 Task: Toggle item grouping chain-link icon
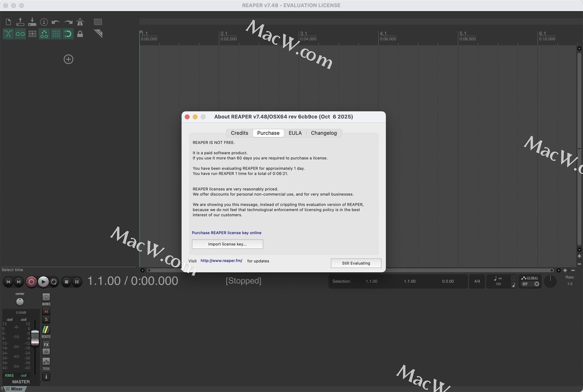[20, 34]
